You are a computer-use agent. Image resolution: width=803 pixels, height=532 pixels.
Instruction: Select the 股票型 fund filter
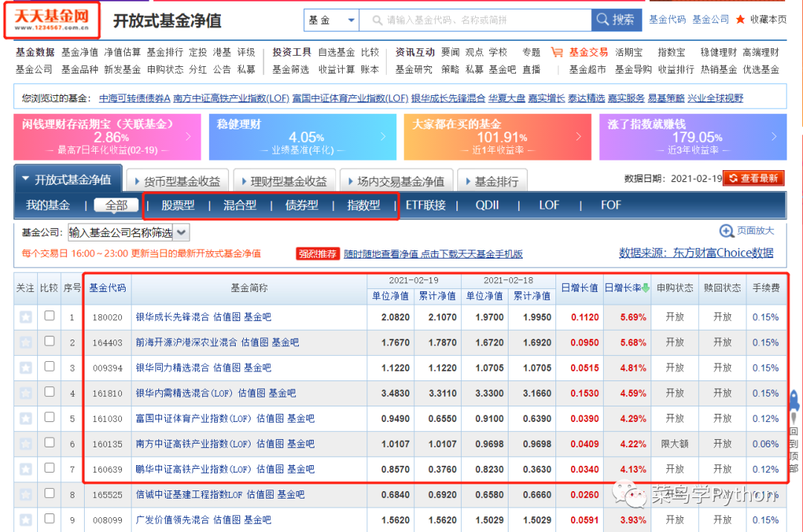coord(178,205)
